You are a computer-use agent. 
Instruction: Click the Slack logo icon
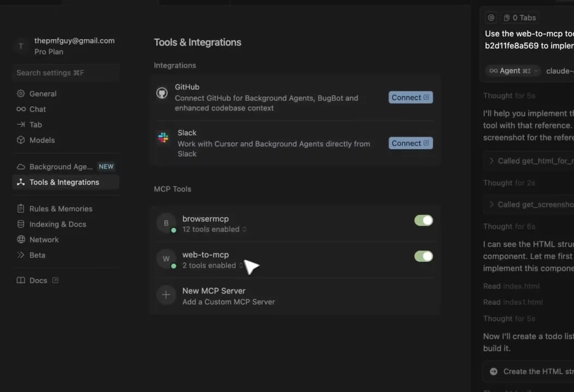[163, 138]
